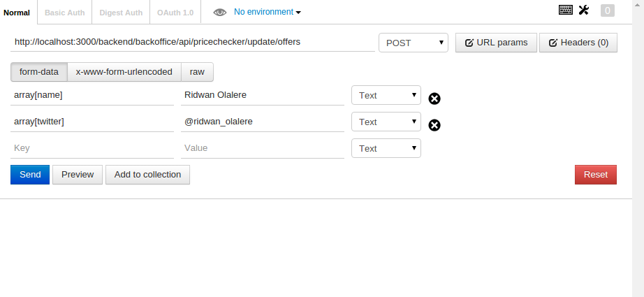Click the request URL field
Image resolution: width=644 pixels, height=297 pixels.
pyautogui.click(x=192, y=42)
